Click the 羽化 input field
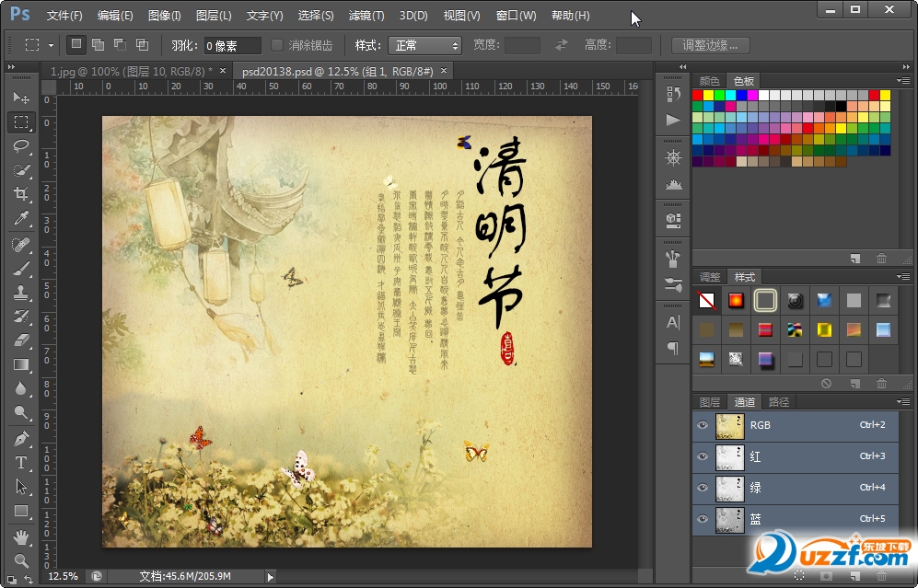The height and width of the screenshot is (588, 918). click(x=232, y=45)
